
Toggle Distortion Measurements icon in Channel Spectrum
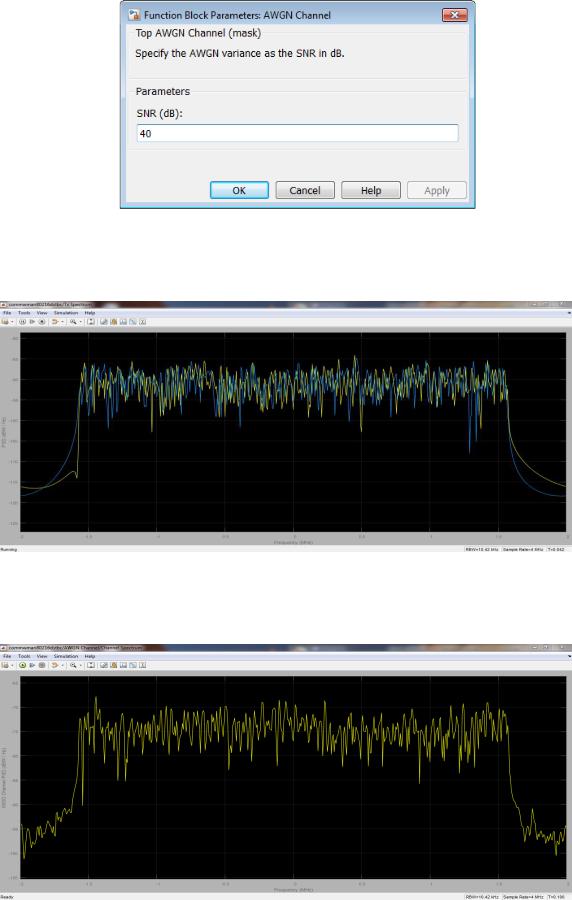[142, 665]
